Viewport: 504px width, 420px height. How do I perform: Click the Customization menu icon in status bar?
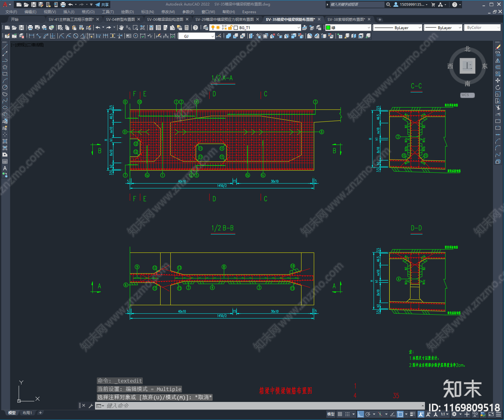point(498,414)
